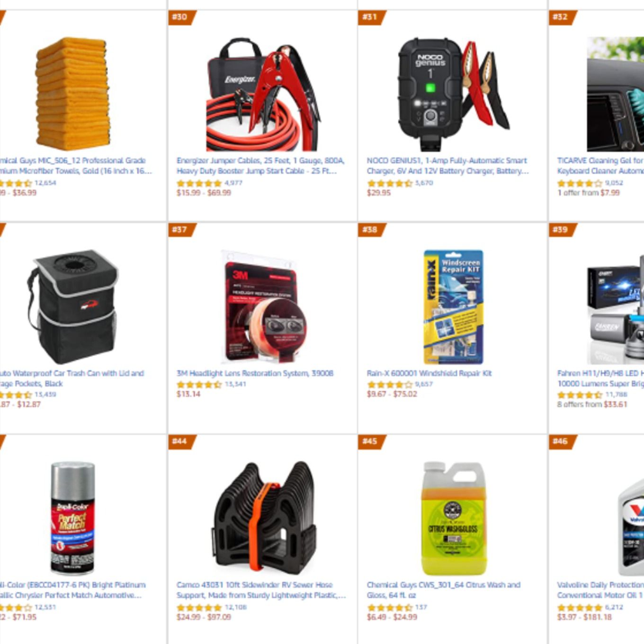View star rating for 3M headlight kit
644x644 pixels.
[199, 385]
